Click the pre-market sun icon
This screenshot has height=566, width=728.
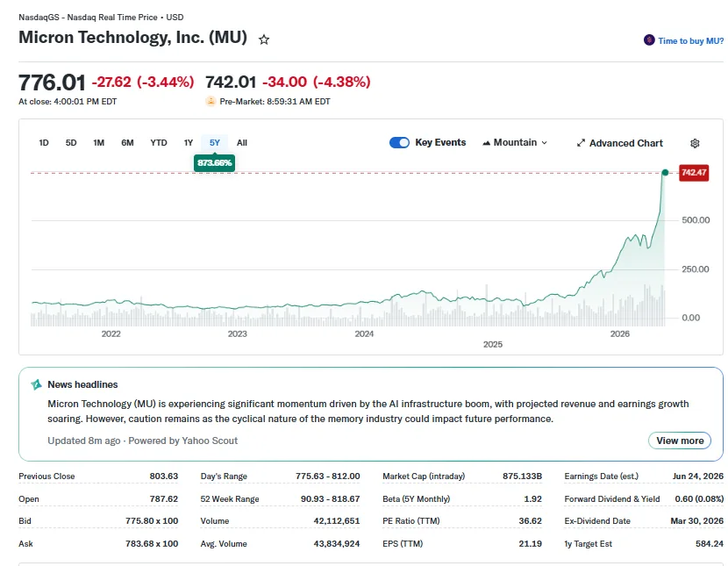(211, 101)
